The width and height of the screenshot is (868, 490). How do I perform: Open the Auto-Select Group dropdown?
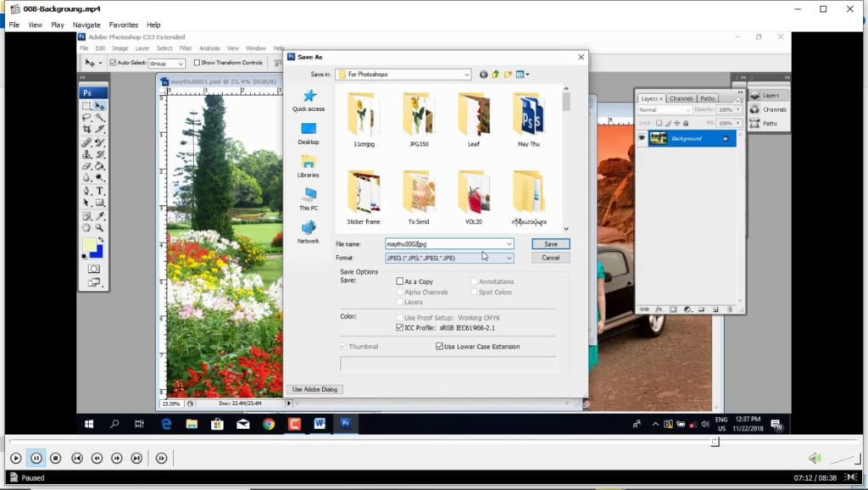click(167, 64)
